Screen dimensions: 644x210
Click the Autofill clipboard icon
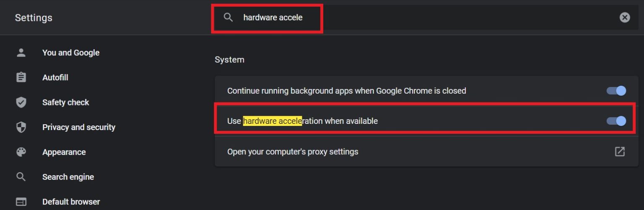coord(21,77)
